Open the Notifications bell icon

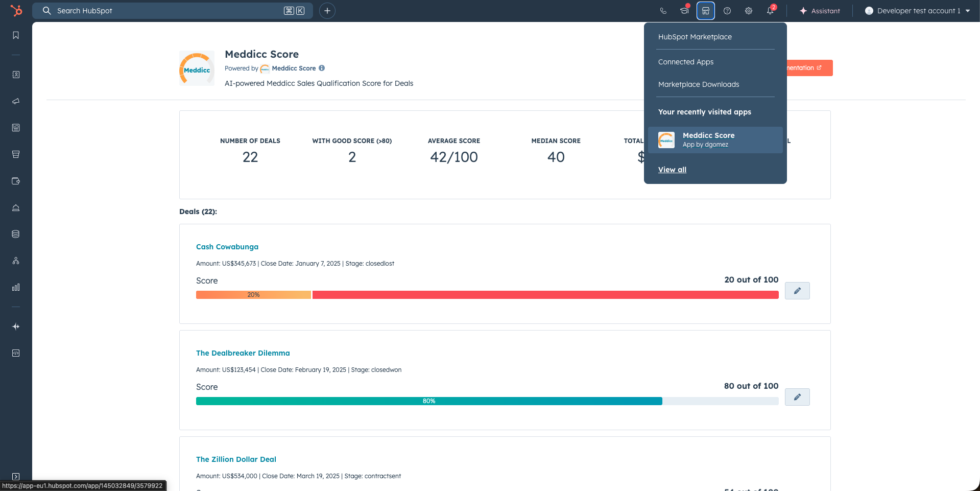pos(770,11)
